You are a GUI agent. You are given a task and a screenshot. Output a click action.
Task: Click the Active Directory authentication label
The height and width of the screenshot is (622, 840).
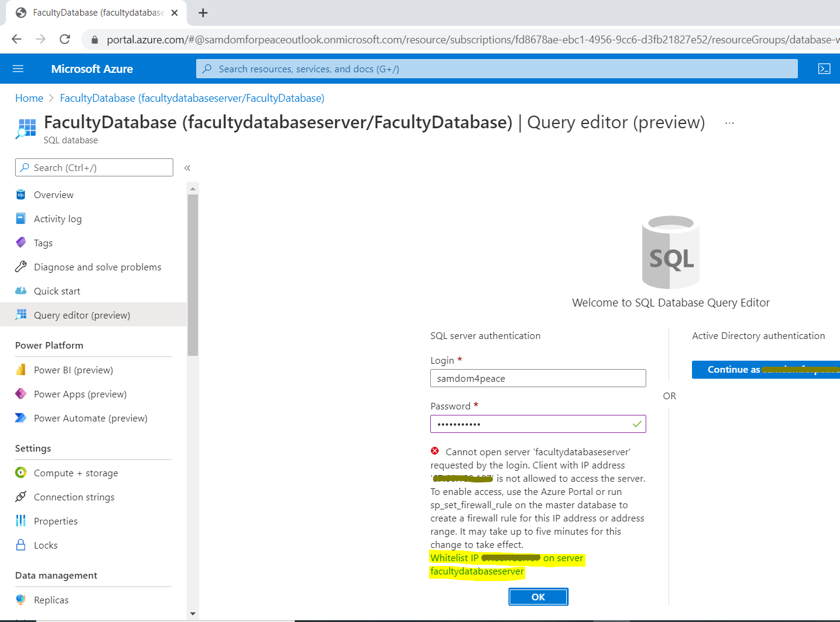pos(758,335)
